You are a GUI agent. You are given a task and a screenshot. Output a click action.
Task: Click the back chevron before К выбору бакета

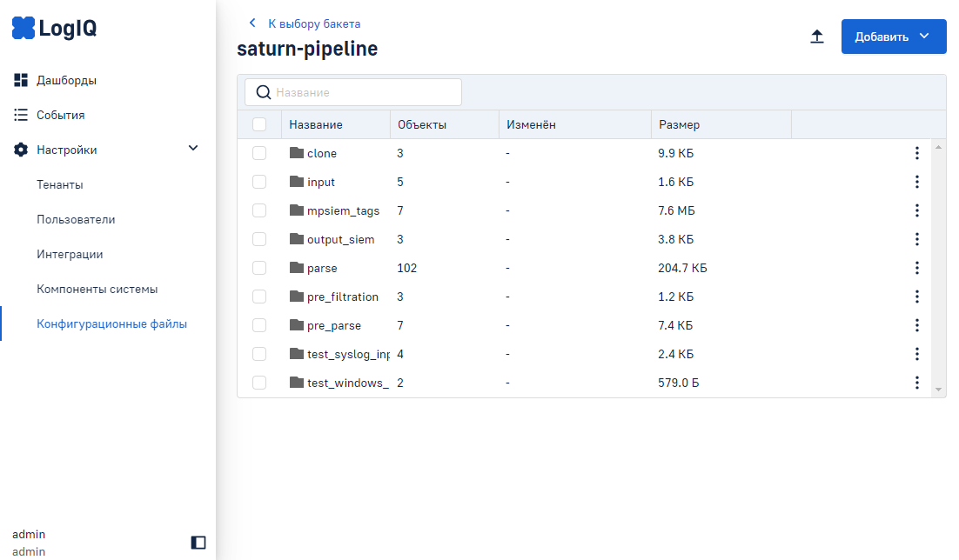252,23
